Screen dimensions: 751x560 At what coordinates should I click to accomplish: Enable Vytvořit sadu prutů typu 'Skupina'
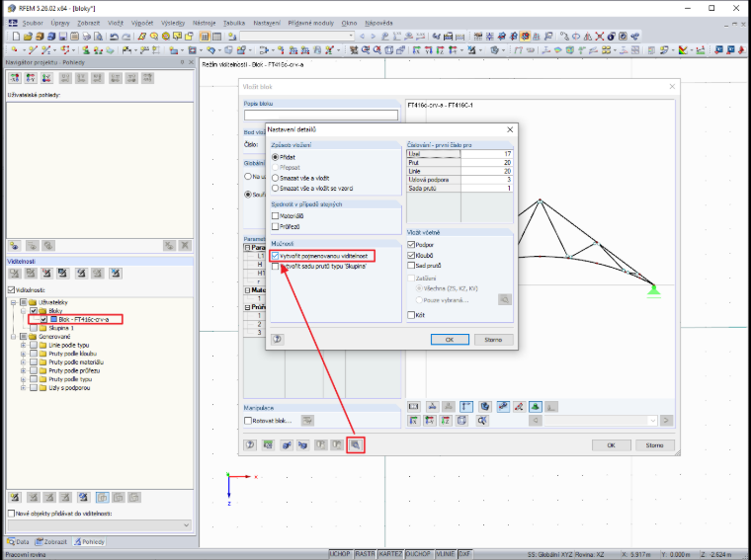(276, 266)
